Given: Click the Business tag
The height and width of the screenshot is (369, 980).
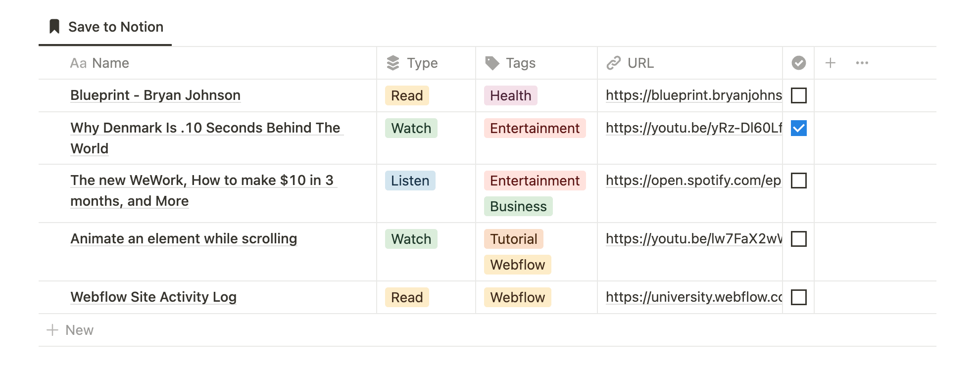Looking at the screenshot, I should point(518,206).
